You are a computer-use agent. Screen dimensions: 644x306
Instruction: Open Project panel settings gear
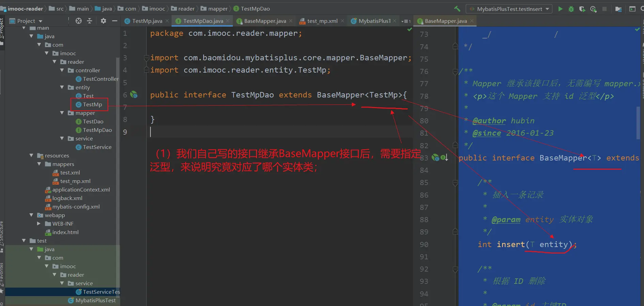tap(103, 21)
